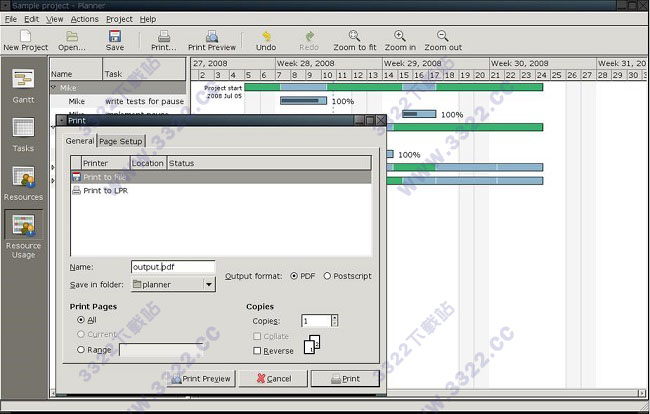Click the Undo toolbar icon
The height and width of the screenshot is (414, 650).
(x=266, y=36)
